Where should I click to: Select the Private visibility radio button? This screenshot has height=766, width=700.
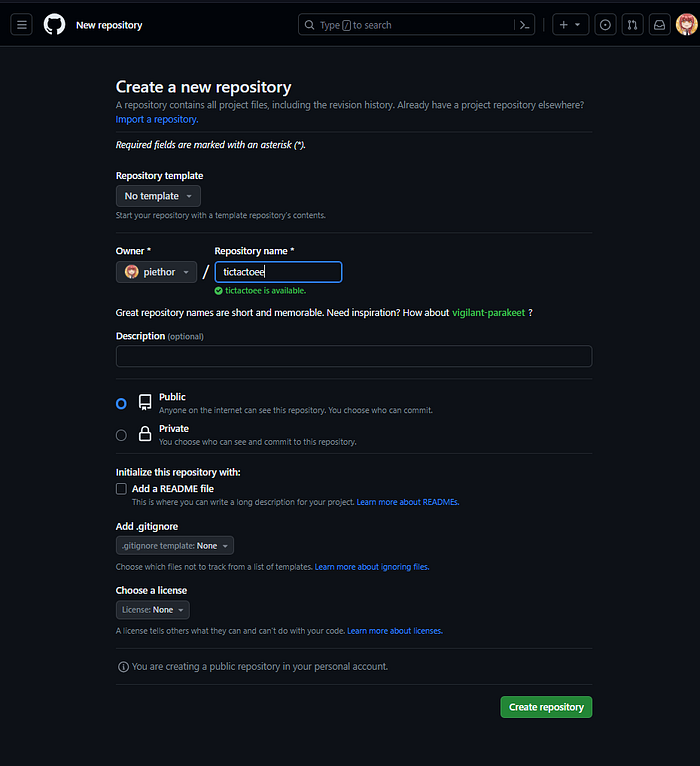[121, 435]
